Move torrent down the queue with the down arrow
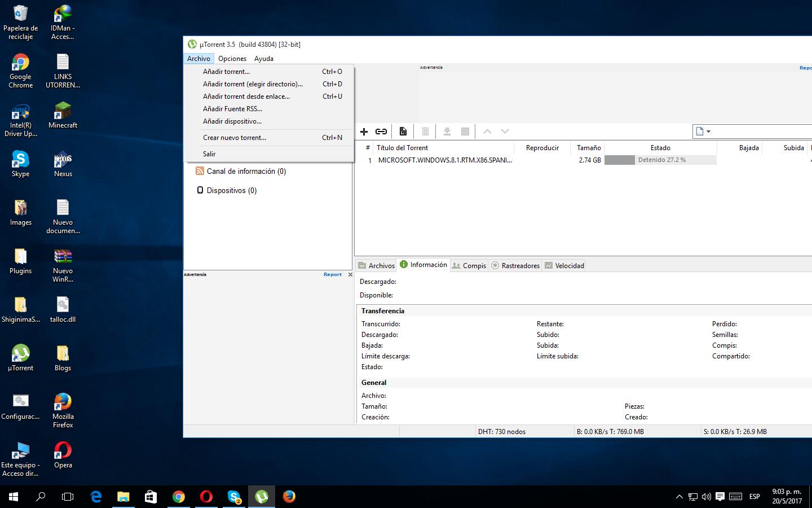Image resolution: width=812 pixels, height=508 pixels. [x=505, y=132]
